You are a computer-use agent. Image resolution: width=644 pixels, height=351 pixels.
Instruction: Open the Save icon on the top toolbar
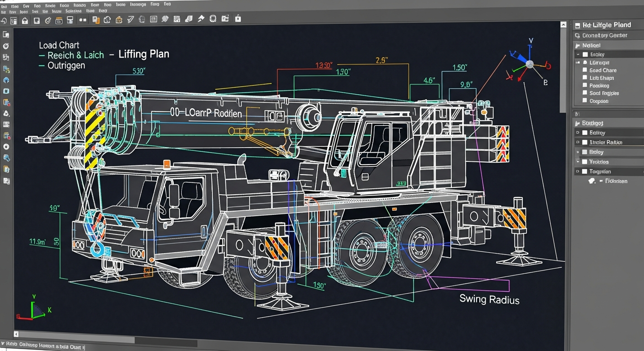coord(70,20)
